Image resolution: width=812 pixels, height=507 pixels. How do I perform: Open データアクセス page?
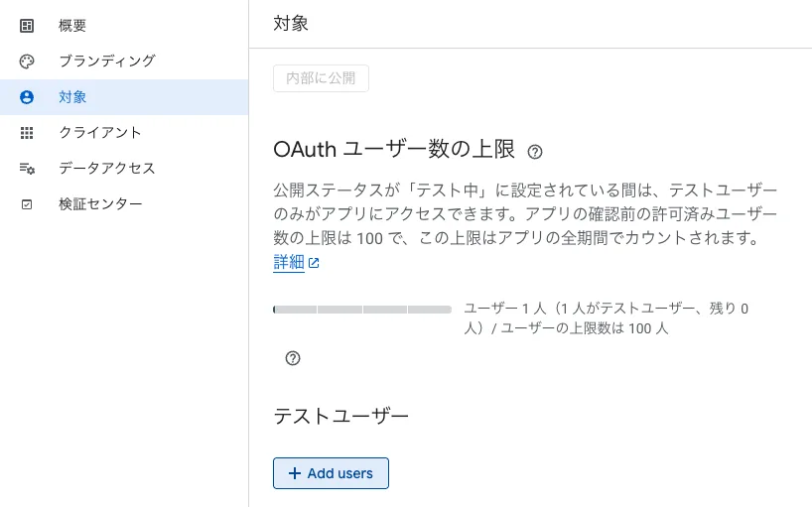point(124,168)
